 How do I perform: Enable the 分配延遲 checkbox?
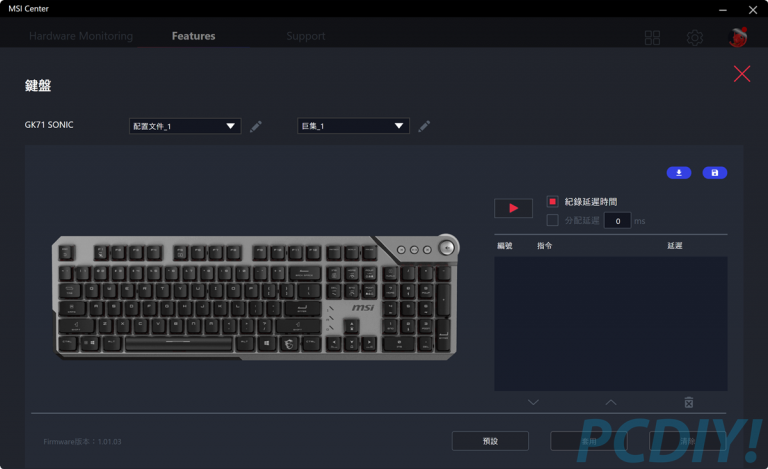tap(552, 220)
